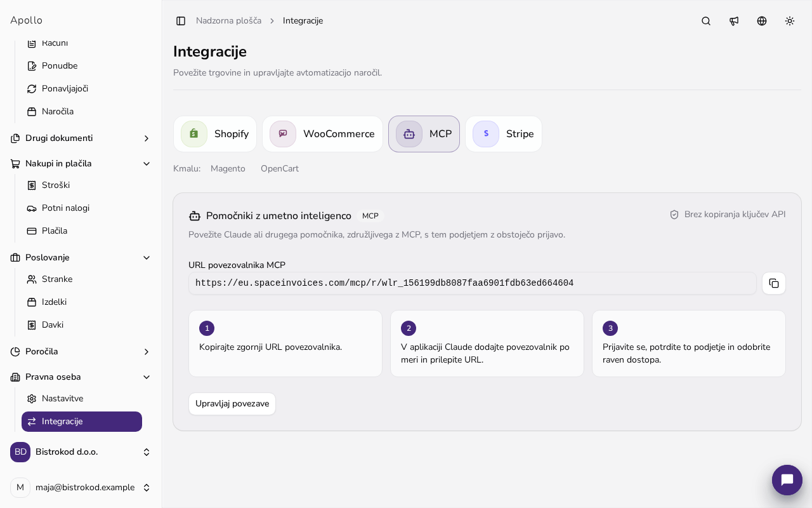The image size is (812, 508).
Task: Toggle the sidebar panel icon
Action: coord(181,21)
